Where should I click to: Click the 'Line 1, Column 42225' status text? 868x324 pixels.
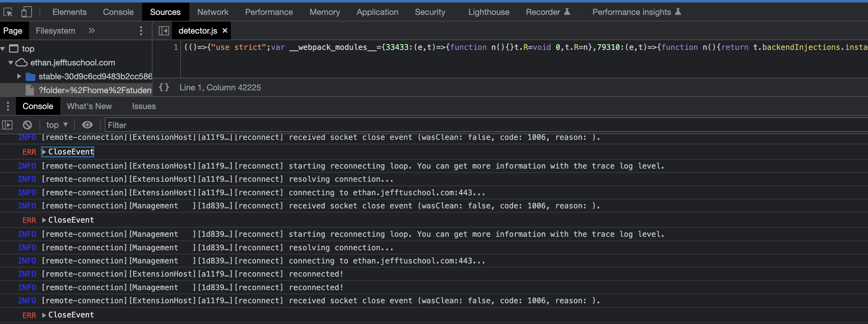(x=220, y=88)
